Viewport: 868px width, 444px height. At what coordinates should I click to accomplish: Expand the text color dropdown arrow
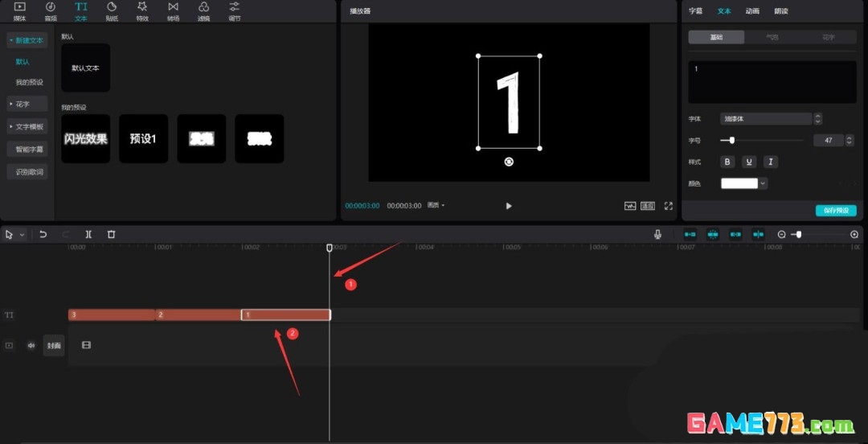pyautogui.click(x=763, y=183)
